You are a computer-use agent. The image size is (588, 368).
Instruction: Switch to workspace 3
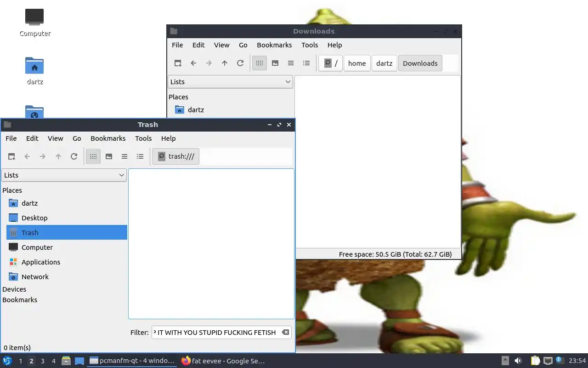point(43,361)
